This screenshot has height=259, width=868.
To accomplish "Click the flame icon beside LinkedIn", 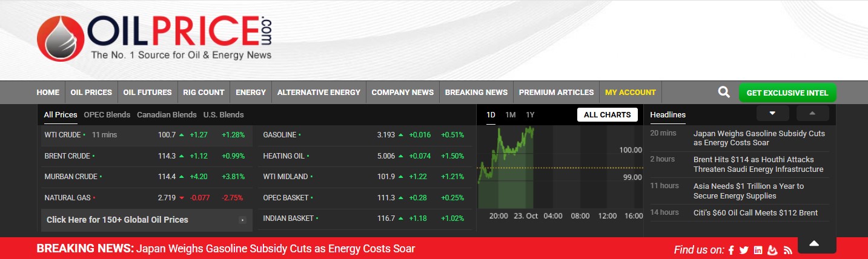I will pos(772,250).
